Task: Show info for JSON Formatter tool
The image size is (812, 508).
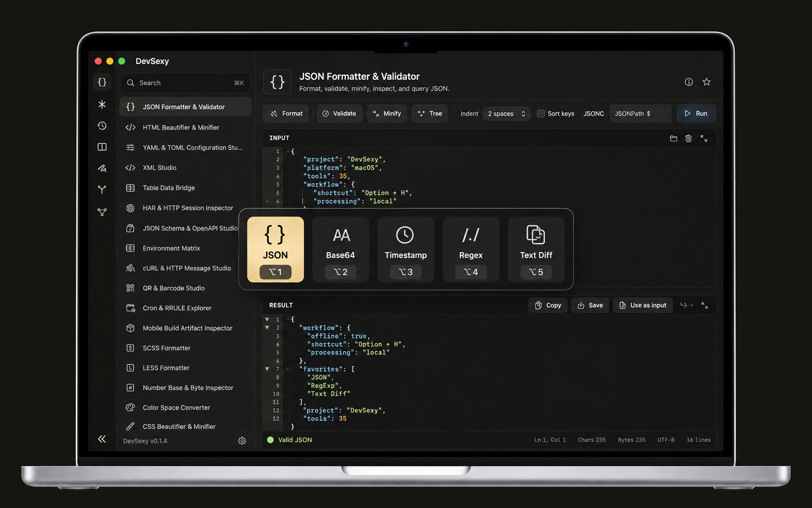Action: click(x=689, y=82)
